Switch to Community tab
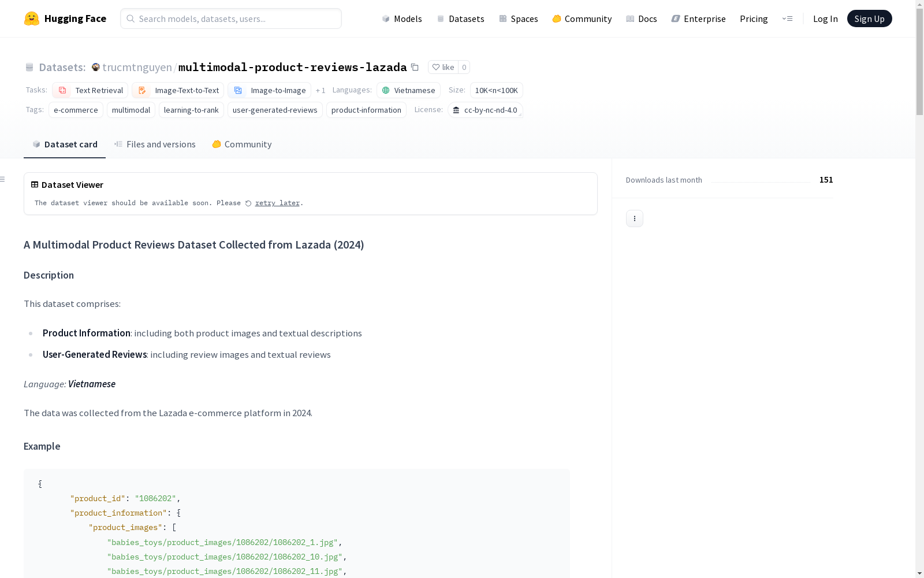The height and width of the screenshot is (578, 924). pos(242,144)
